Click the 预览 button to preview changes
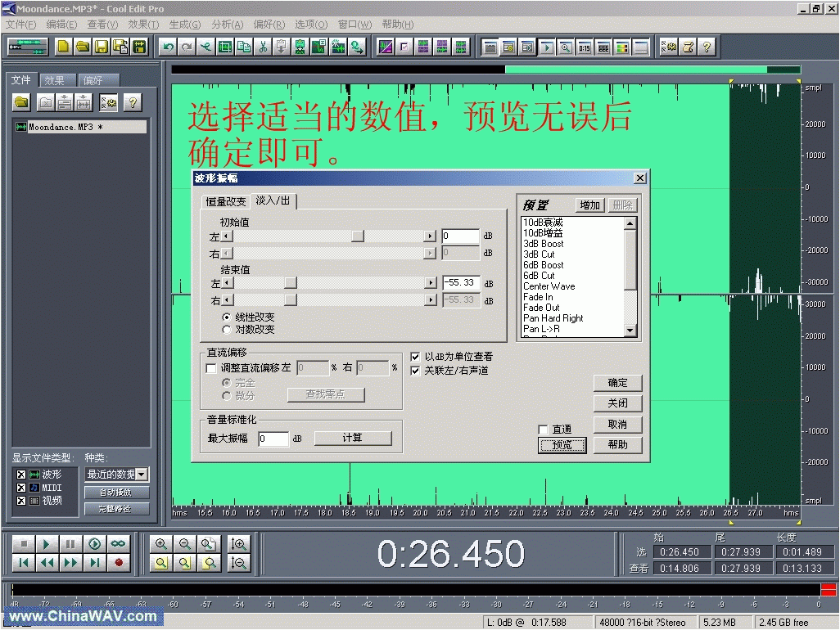The width and height of the screenshot is (840, 630). 562,444
